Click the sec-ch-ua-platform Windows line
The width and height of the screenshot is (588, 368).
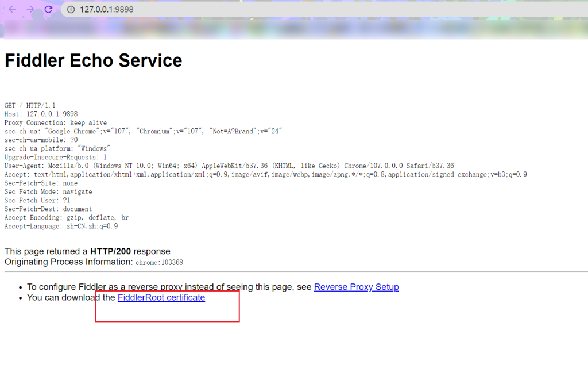[x=57, y=148]
